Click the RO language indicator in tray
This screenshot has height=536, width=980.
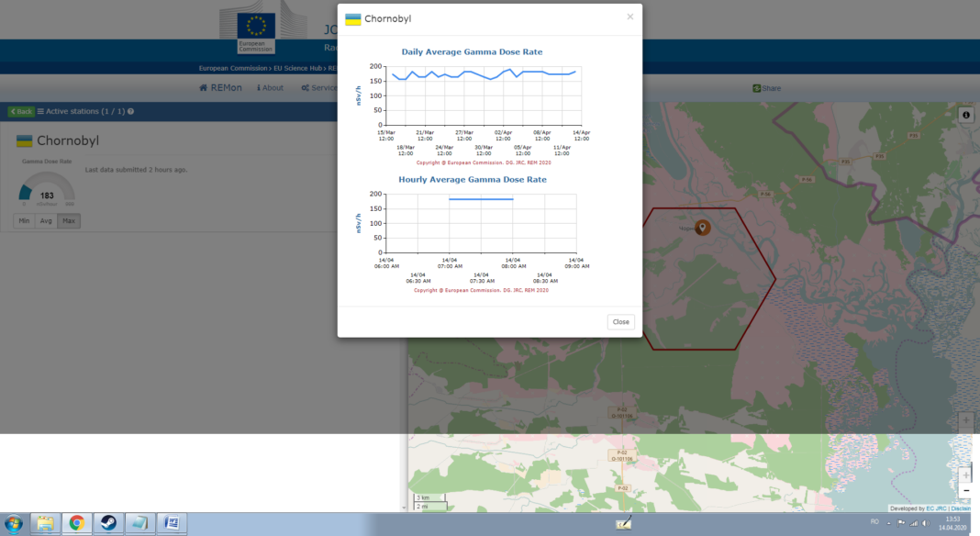(874, 521)
